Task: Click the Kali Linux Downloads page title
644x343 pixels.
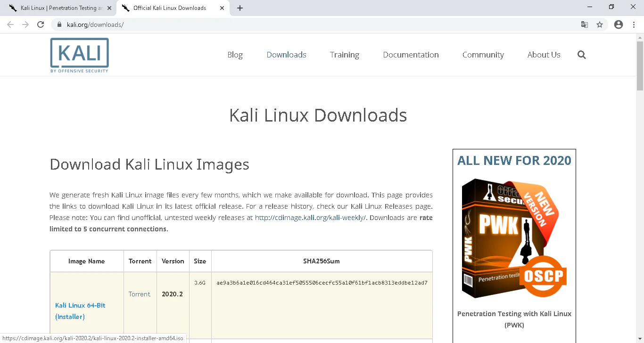Action: click(318, 115)
